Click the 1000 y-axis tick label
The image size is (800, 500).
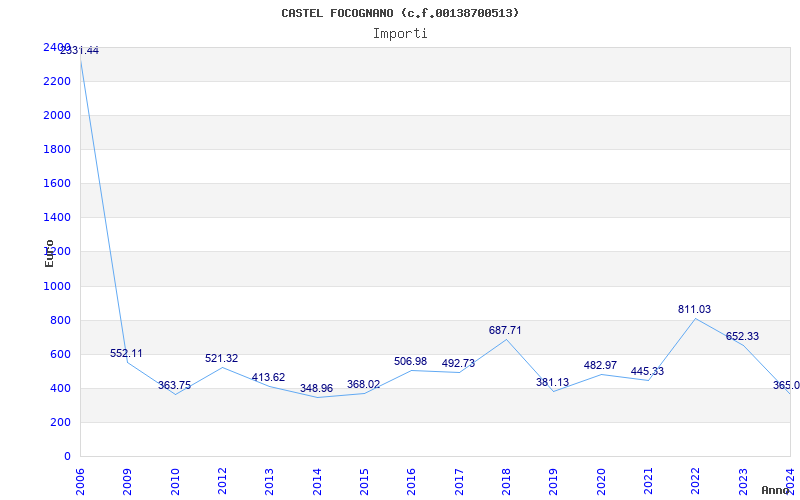57,286
